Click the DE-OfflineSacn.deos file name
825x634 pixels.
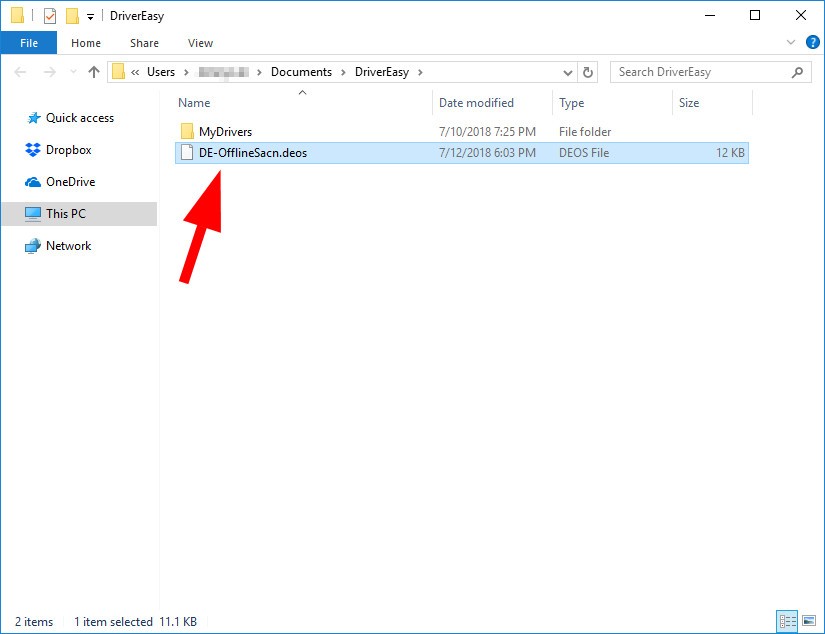click(x=253, y=153)
